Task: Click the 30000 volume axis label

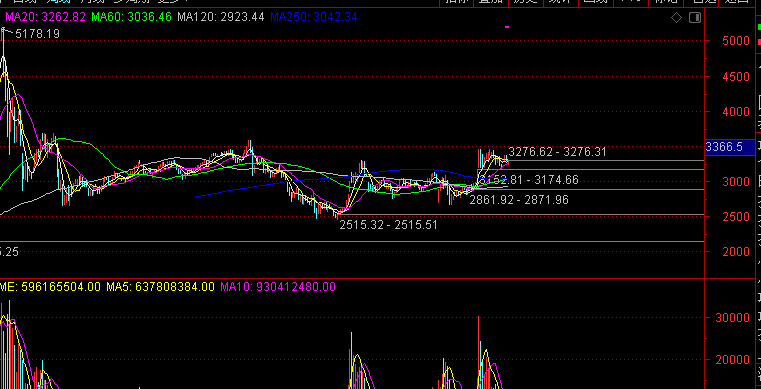Action: point(733,318)
